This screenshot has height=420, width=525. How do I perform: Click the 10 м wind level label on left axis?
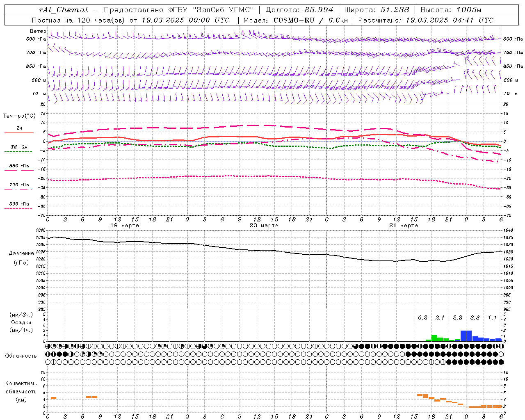tap(39, 94)
